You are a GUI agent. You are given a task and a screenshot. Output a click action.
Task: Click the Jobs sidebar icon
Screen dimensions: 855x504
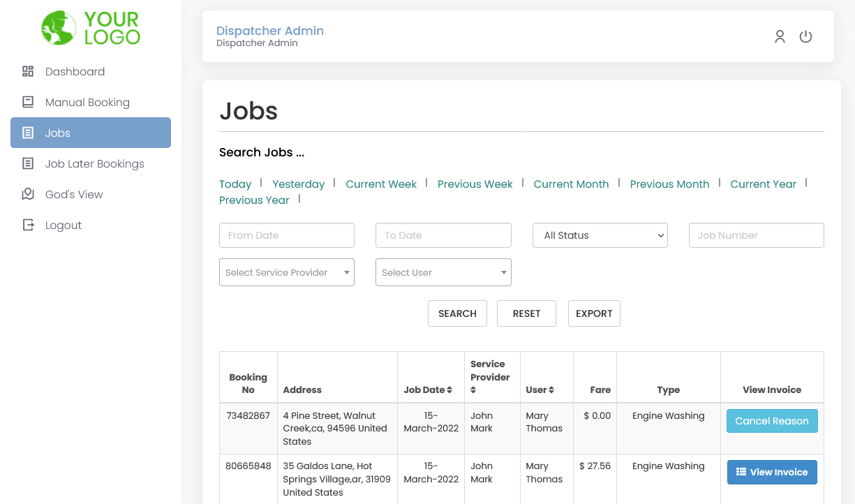[x=27, y=133]
